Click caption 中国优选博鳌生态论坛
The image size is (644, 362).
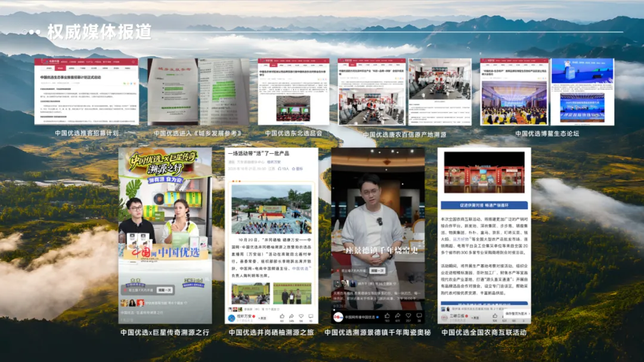click(547, 134)
